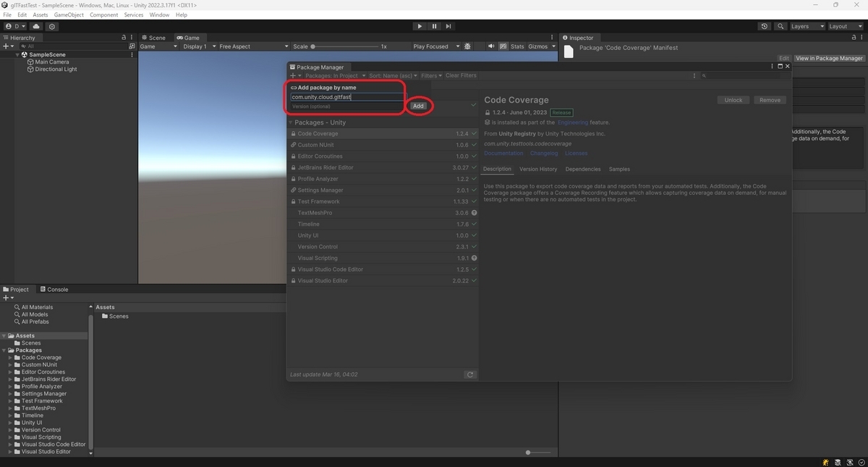
Task: Open the Edit menu
Action: click(22, 14)
